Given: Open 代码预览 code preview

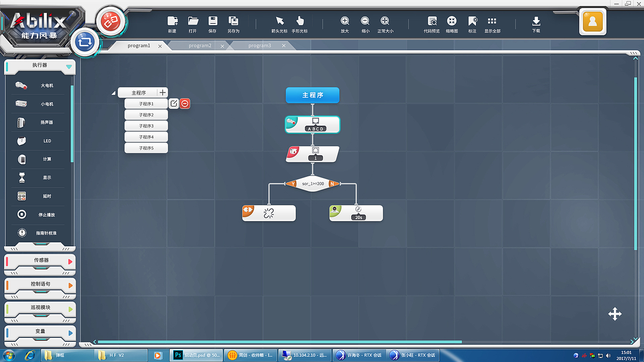Looking at the screenshot, I should click(432, 21).
